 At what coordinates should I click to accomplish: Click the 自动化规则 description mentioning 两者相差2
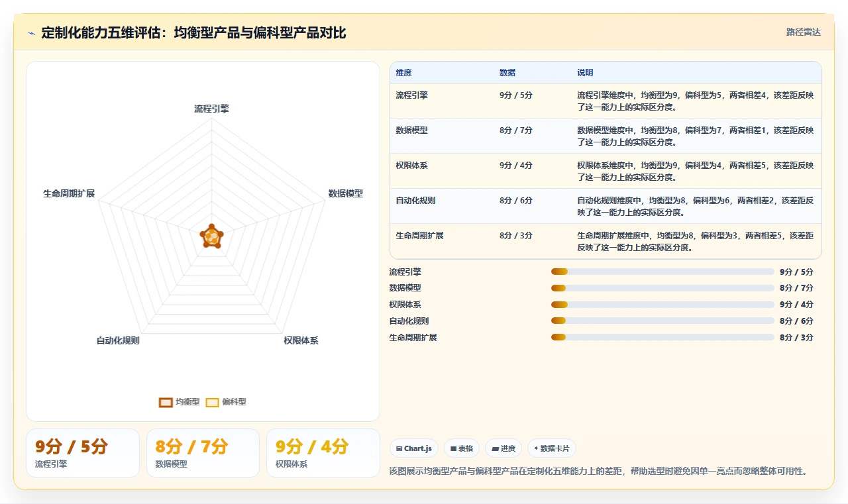pos(696,206)
